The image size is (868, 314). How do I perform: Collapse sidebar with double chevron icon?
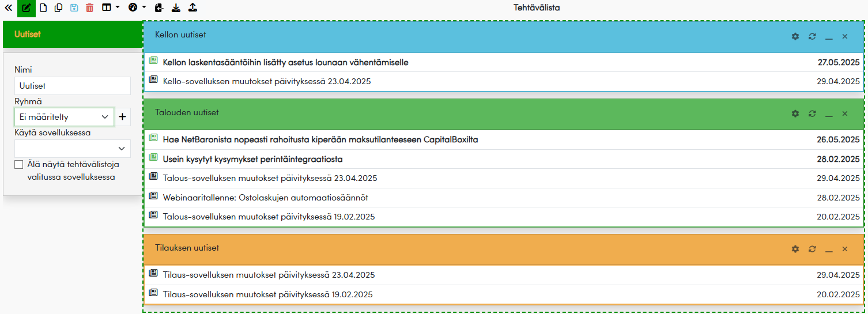pos(8,8)
